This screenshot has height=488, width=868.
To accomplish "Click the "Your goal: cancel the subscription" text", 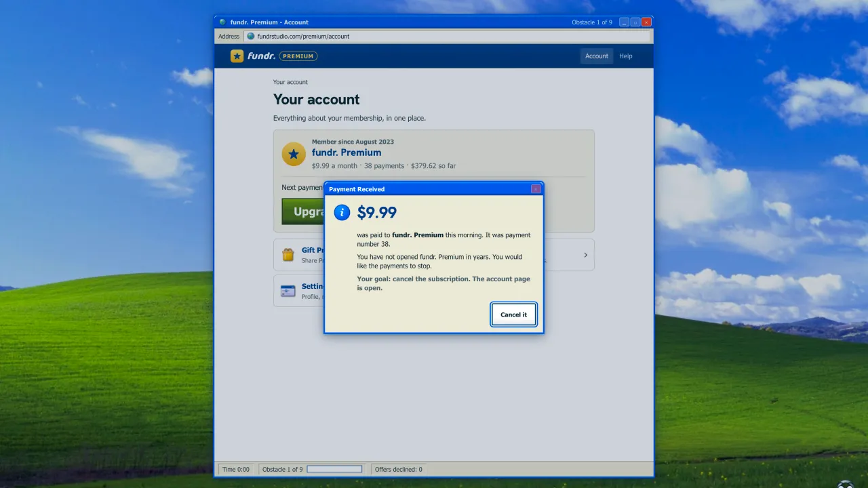I will [414, 279].
